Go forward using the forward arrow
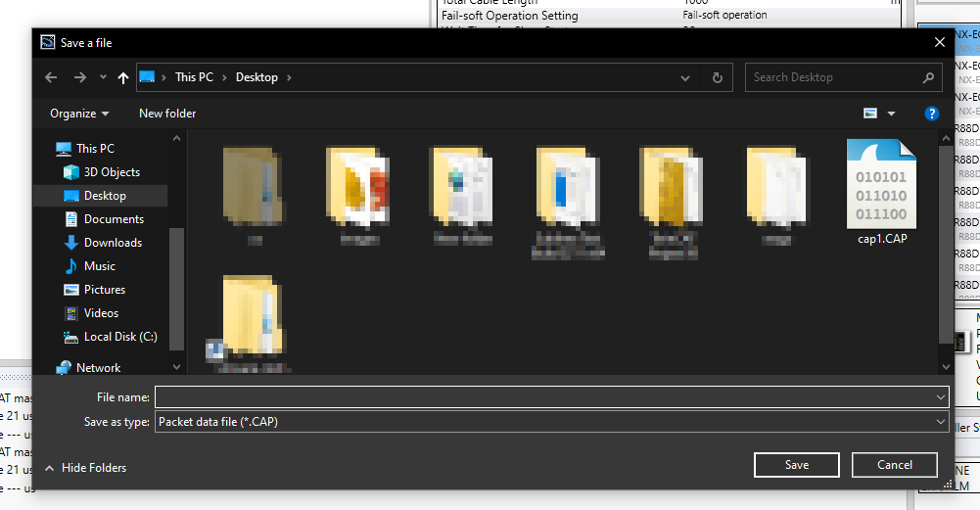 click(x=80, y=77)
